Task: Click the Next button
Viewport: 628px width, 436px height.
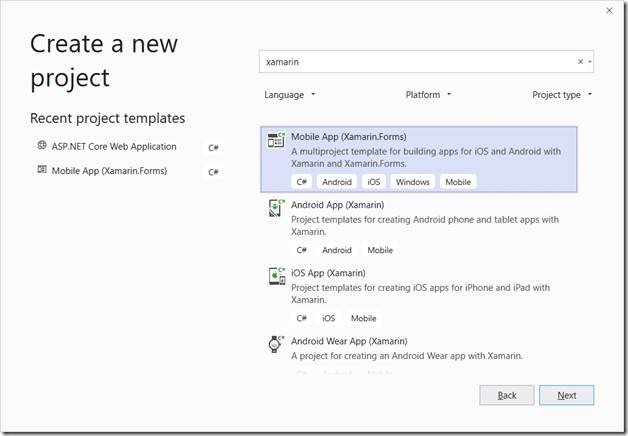Action: 566,395
